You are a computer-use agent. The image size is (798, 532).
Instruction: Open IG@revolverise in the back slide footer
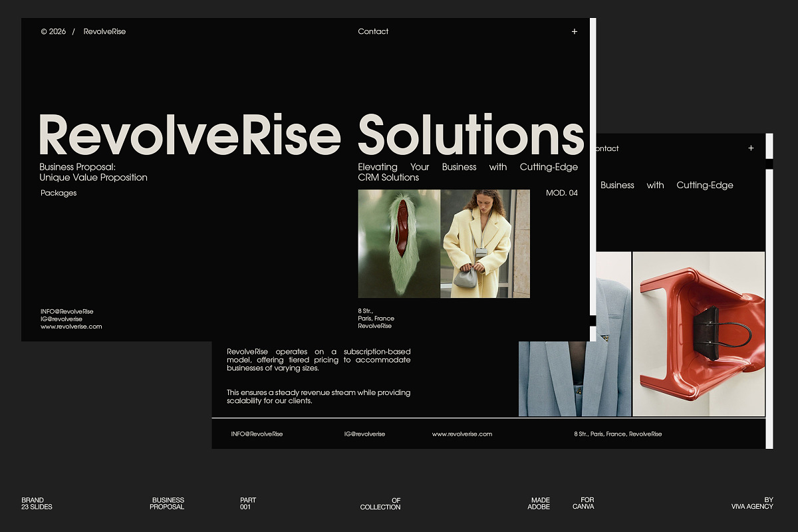click(364, 434)
